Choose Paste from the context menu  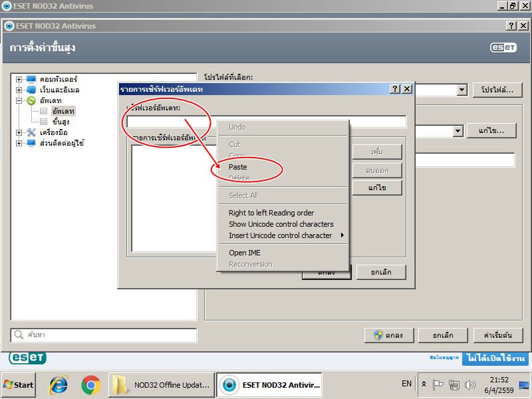tap(283, 167)
